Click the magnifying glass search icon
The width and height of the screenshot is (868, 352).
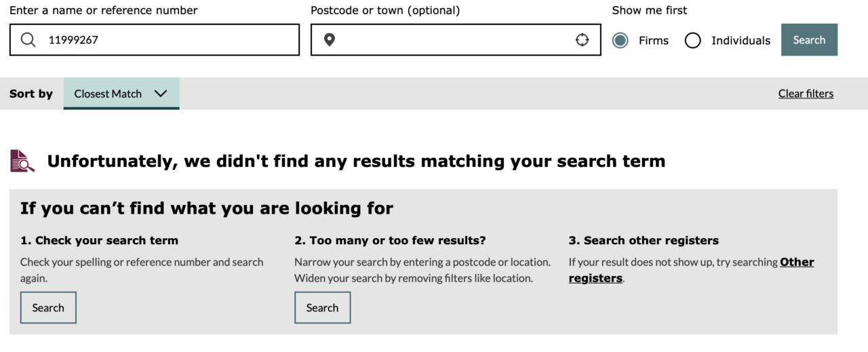[28, 40]
